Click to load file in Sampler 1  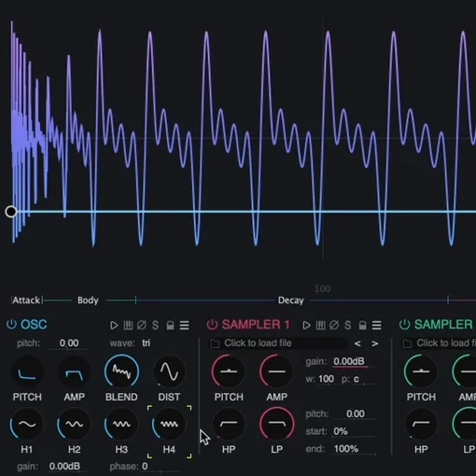(258, 343)
